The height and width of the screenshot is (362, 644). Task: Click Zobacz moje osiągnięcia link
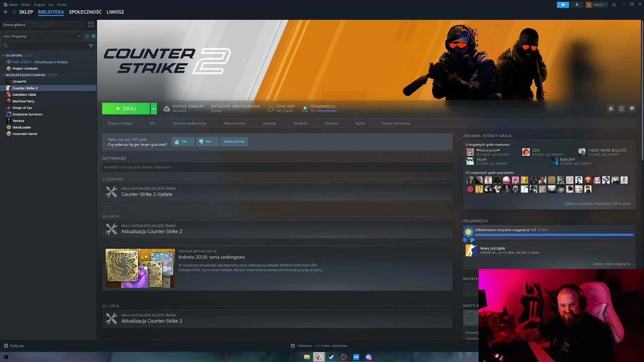pos(611,264)
